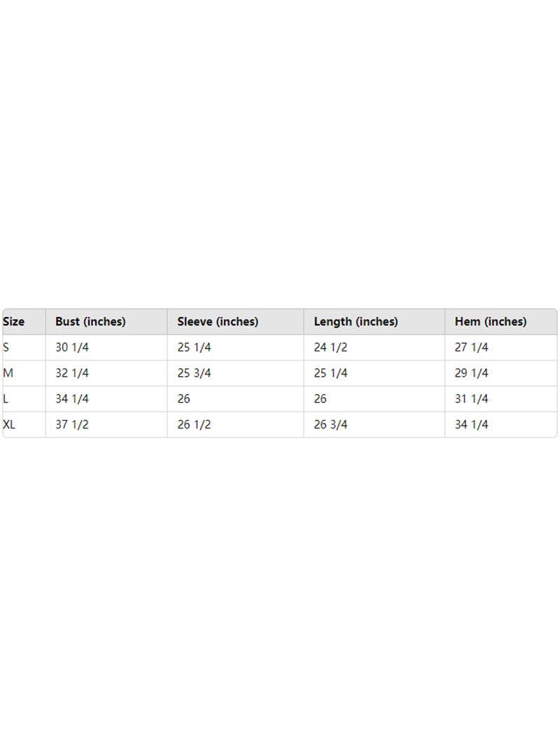This screenshot has width=560, height=747.
Task: Click the Hem (inches) column header
Action: click(491, 322)
